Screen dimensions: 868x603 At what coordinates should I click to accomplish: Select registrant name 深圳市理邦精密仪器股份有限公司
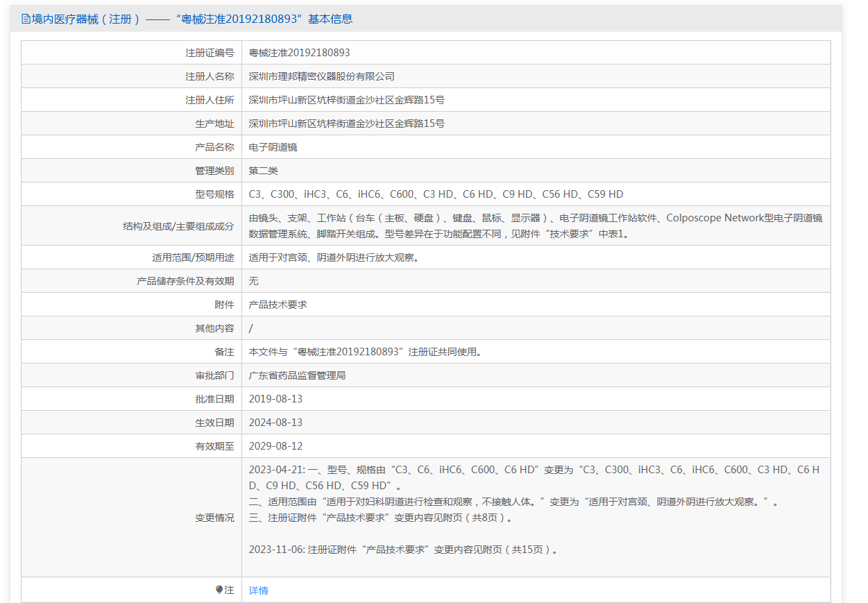click(322, 76)
